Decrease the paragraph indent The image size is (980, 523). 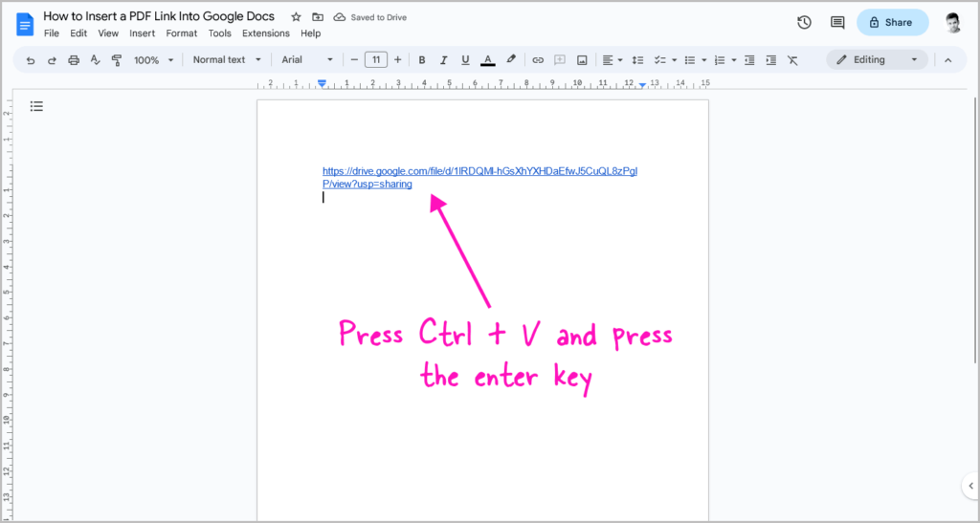[x=749, y=60]
